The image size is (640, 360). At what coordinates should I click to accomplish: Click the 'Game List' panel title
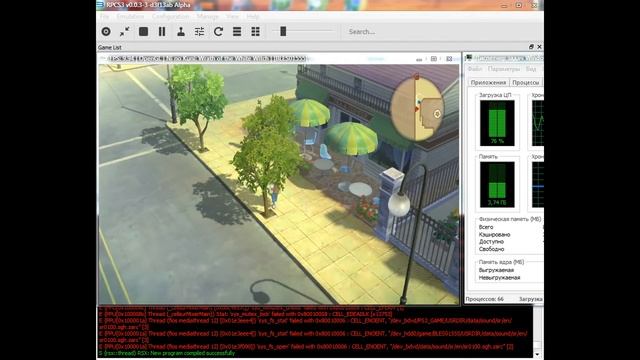click(109, 47)
